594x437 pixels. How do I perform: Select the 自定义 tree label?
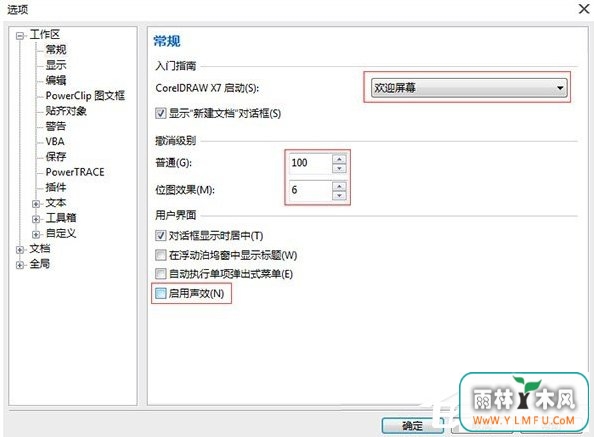[x=61, y=233]
